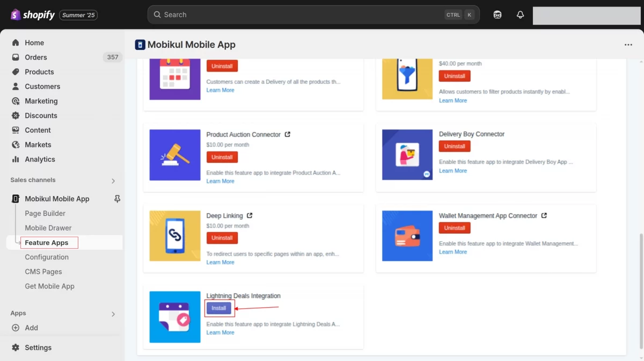Select the Mobikul Mobile App channel icon
The width and height of the screenshot is (644, 361).
(15, 199)
